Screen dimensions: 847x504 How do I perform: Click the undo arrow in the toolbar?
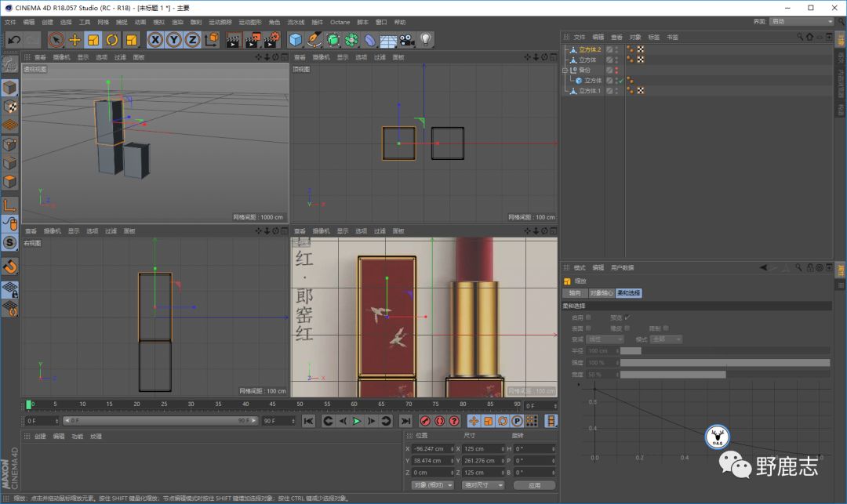[13, 40]
